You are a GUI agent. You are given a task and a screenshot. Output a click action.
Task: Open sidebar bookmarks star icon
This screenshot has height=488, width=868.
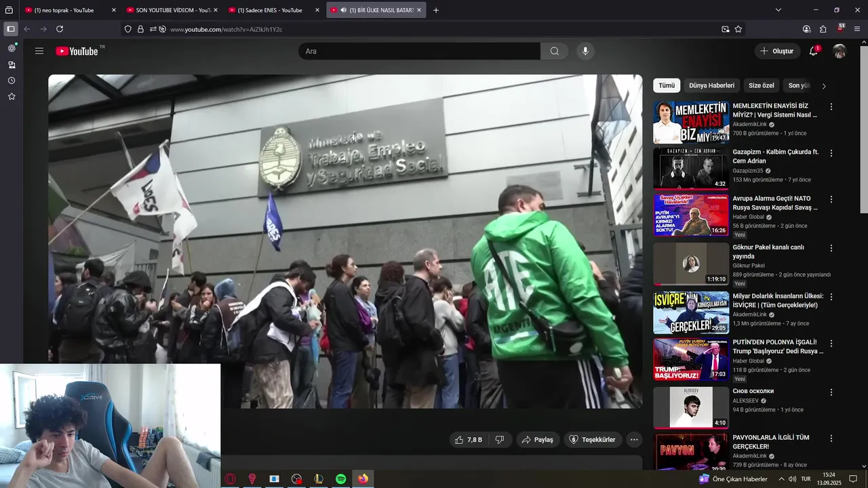(12, 97)
